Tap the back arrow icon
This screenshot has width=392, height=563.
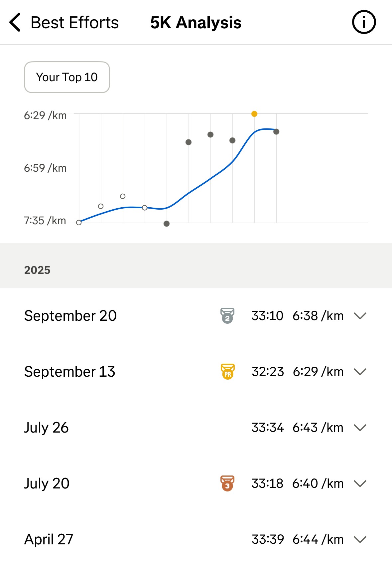pyautogui.click(x=15, y=23)
